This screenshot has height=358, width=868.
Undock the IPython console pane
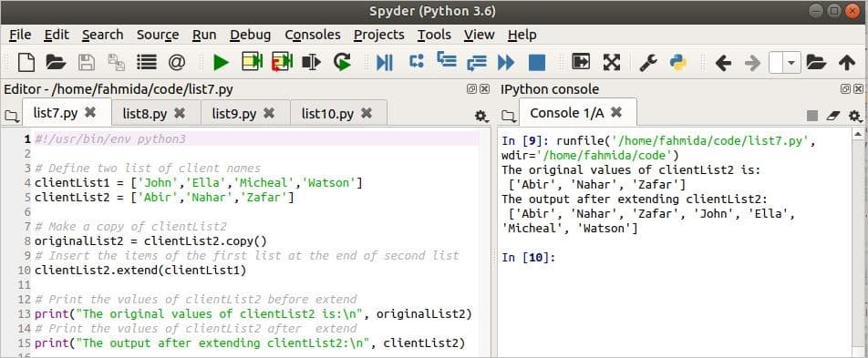click(x=845, y=89)
